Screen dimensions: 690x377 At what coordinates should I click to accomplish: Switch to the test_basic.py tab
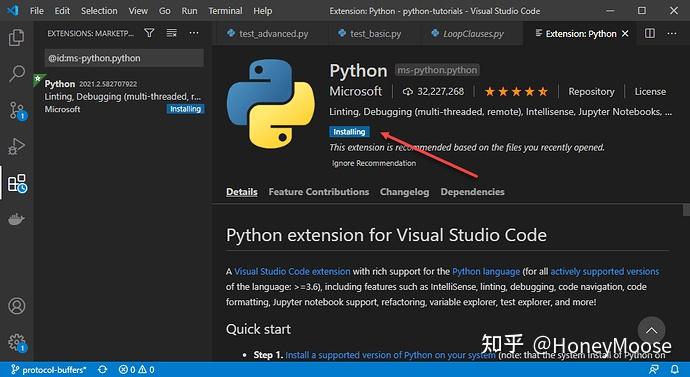pyautogui.click(x=370, y=34)
